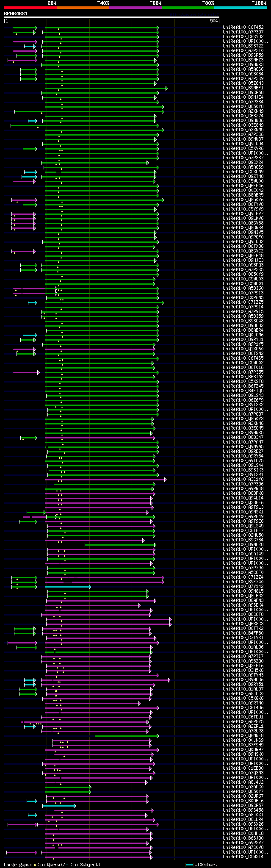Select the UniRef100_Q3E8N9 label
This screenshot has width=271, height=868.
[x=243, y=125]
